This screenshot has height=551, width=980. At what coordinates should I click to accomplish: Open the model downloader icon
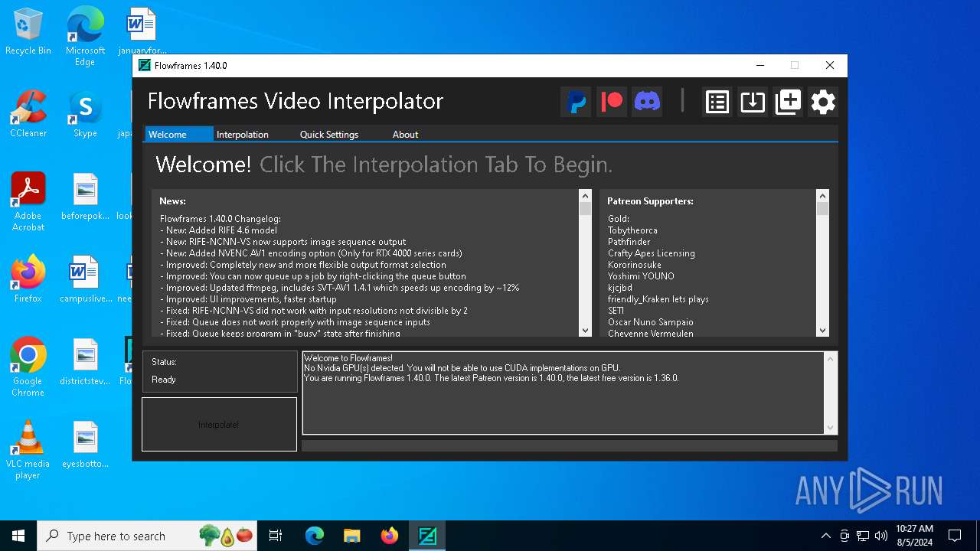(753, 102)
